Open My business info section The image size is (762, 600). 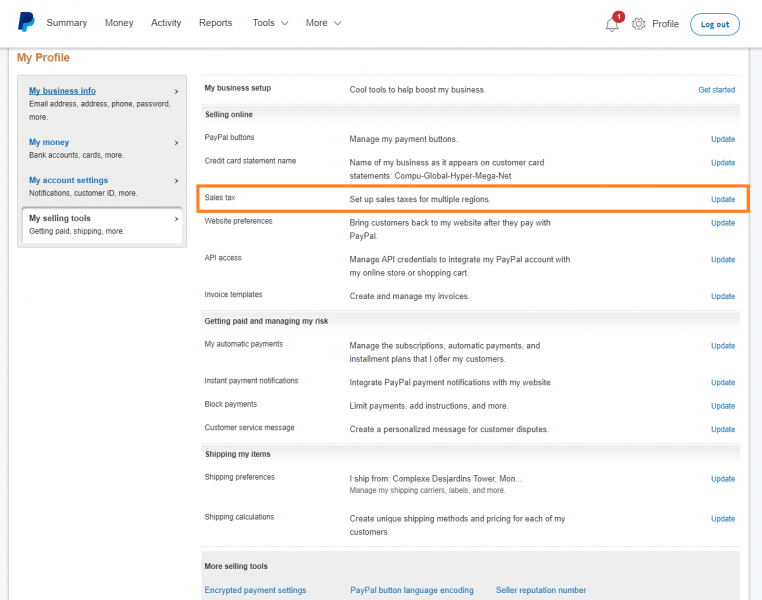click(x=62, y=91)
